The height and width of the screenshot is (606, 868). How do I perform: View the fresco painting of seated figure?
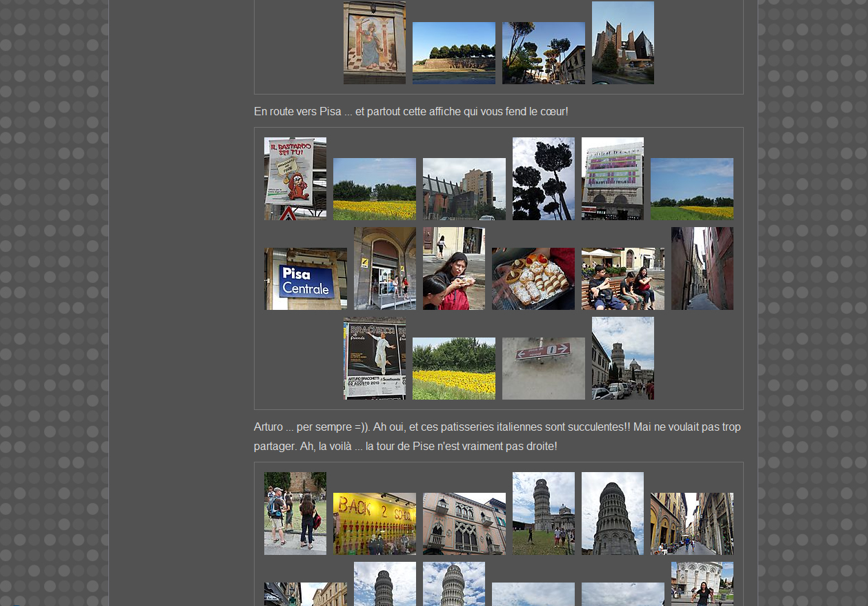374,43
